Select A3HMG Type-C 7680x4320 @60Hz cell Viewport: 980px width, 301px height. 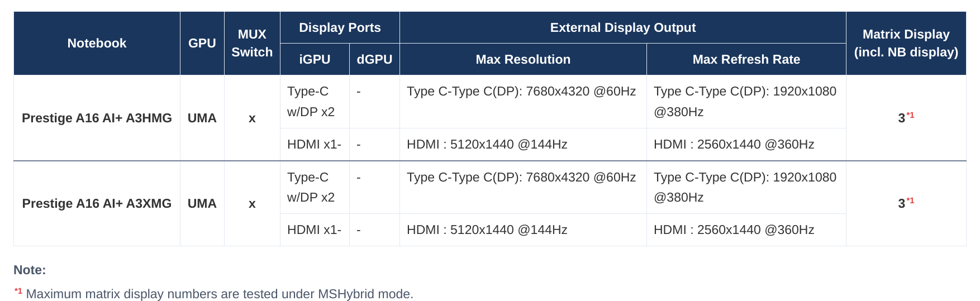pyautogui.click(x=523, y=102)
